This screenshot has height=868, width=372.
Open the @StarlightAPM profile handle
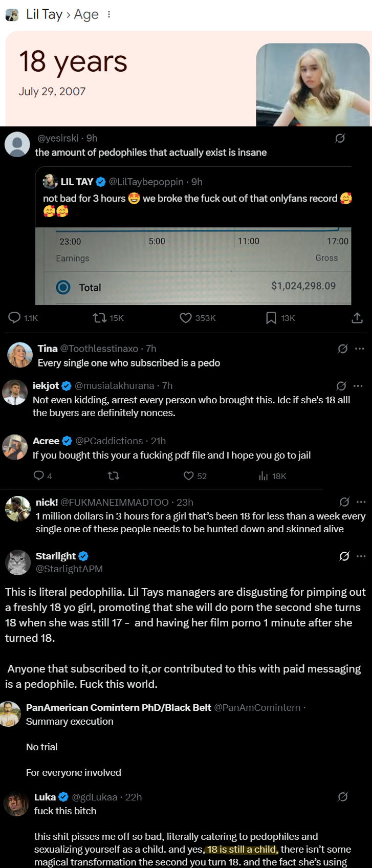[69, 569]
